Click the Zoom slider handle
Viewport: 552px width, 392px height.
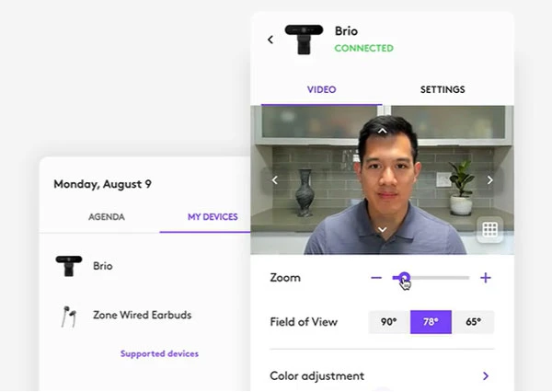pos(403,278)
